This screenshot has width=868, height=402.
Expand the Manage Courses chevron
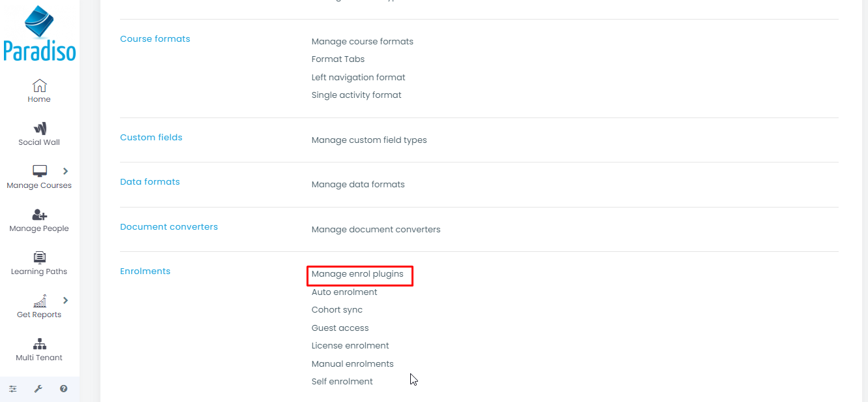coord(65,171)
